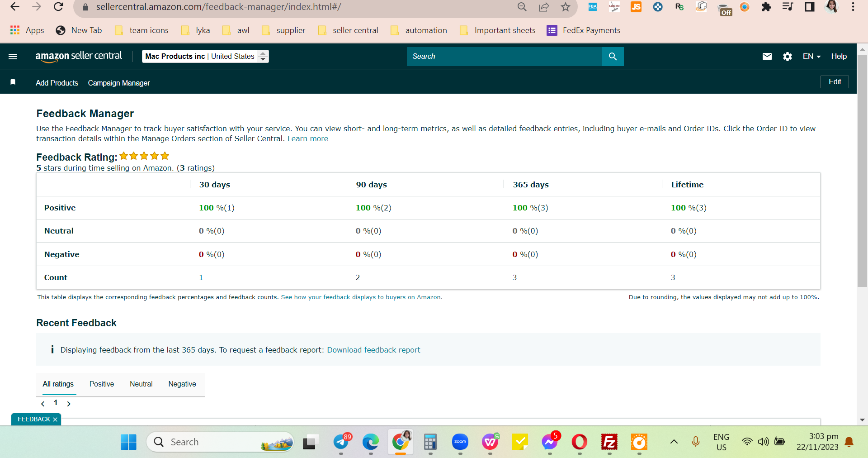Image resolution: width=868 pixels, height=458 pixels.
Task: Bookmark this page with star icon
Action: [566, 7]
